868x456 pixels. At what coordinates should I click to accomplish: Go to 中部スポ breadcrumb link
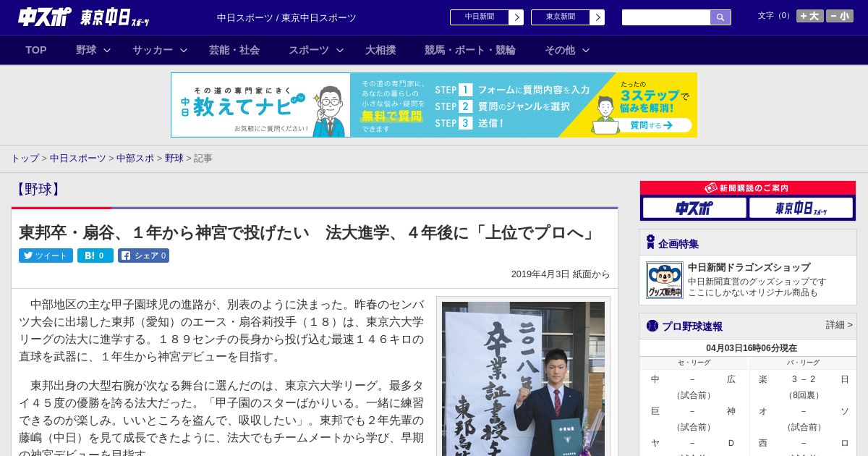point(135,158)
